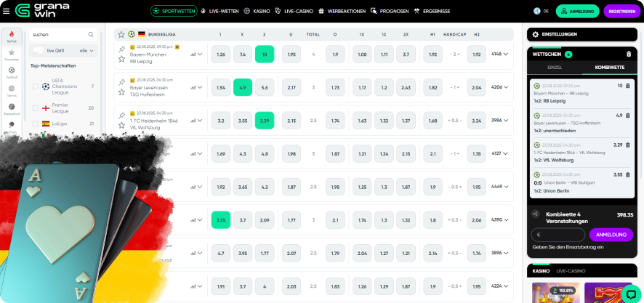The width and height of the screenshot is (644, 303).
Task: Open the Fußball sport category icon
Action: tap(12, 71)
